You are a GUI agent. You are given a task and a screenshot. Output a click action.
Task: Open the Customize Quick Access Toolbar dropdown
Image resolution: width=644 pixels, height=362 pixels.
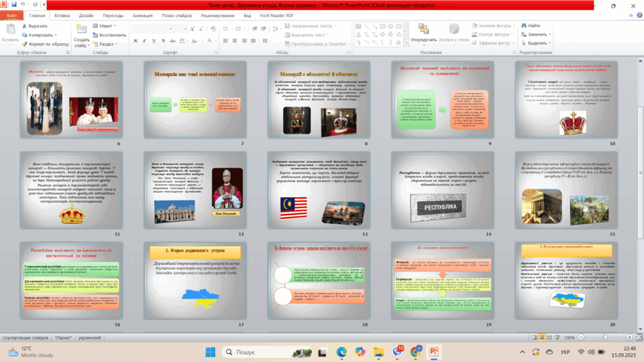tap(44, 5)
